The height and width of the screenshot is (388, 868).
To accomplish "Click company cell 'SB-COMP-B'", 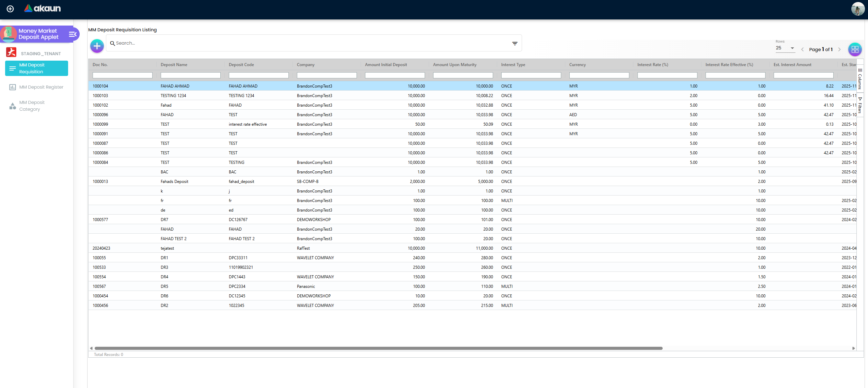I will click(x=308, y=182).
